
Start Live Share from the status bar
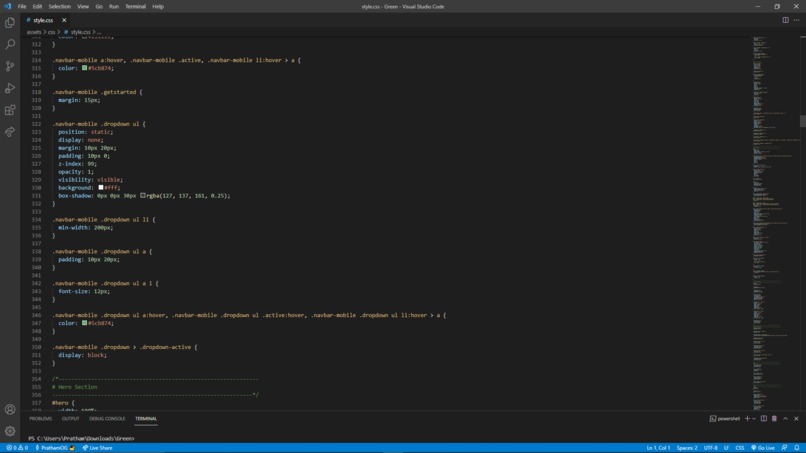pyautogui.click(x=98, y=448)
